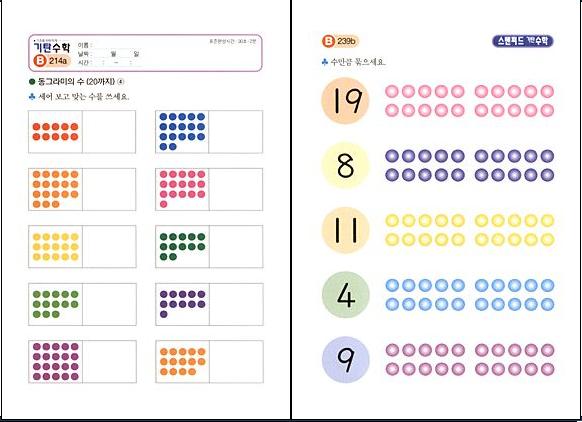Click the first purple bead in the 8 row
This screenshot has width=582, height=422.
click(x=392, y=156)
